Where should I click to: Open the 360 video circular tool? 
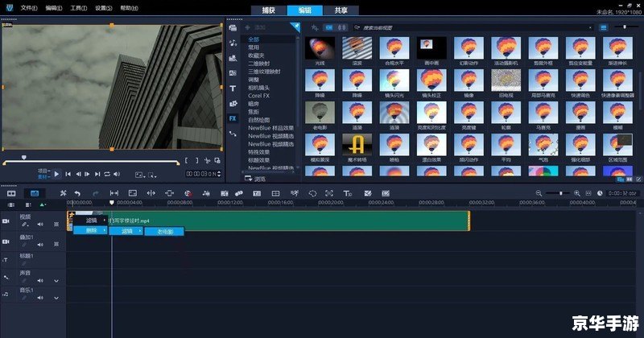coord(312,193)
